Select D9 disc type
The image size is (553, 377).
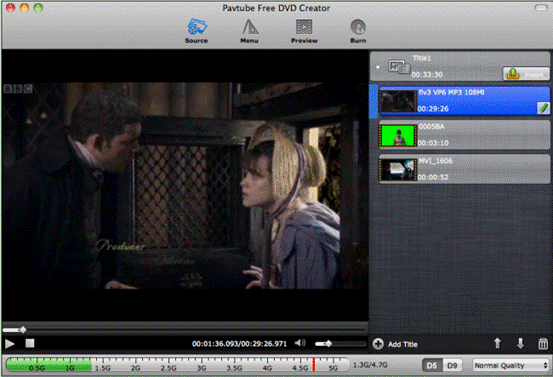[x=452, y=365]
